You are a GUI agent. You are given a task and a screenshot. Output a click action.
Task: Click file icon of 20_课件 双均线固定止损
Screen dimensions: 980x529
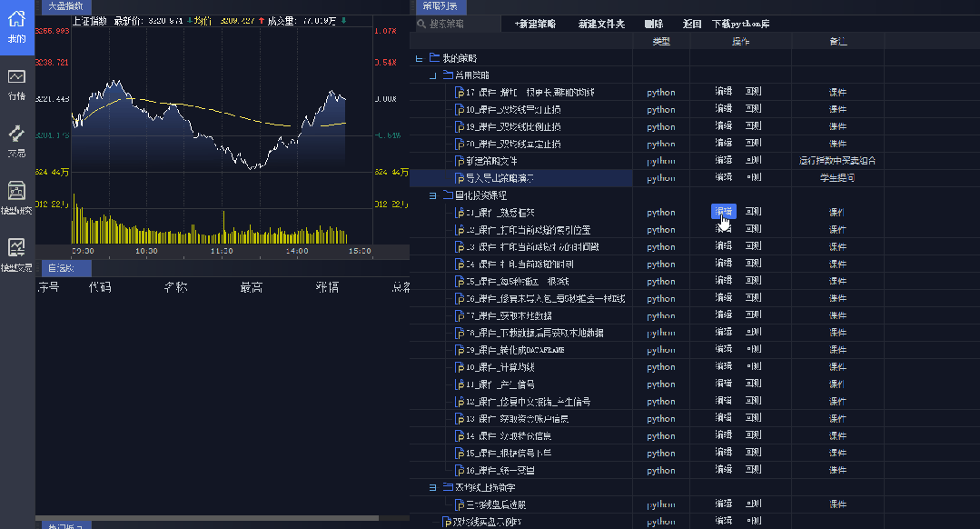click(x=460, y=144)
